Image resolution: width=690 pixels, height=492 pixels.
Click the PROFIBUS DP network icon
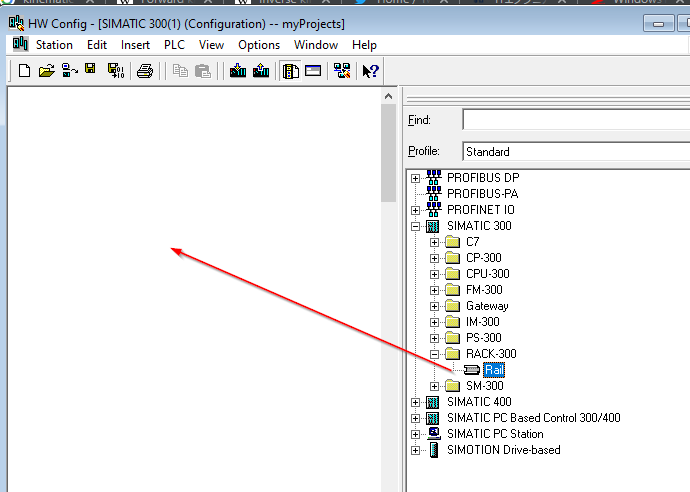click(x=433, y=177)
